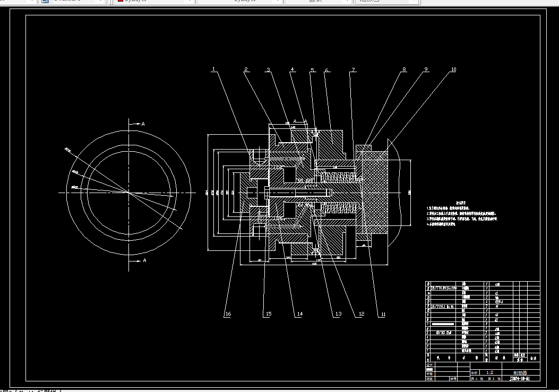The width and height of the screenshot is (559, 392).
Task: Click part balloon number 5
Action: 312,70
